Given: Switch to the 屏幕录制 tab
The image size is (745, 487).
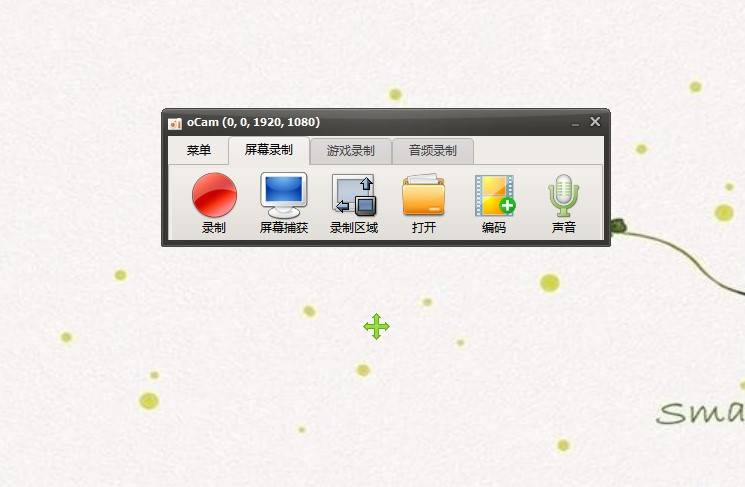Looking at the screenshot, I should tap(269, 150).
